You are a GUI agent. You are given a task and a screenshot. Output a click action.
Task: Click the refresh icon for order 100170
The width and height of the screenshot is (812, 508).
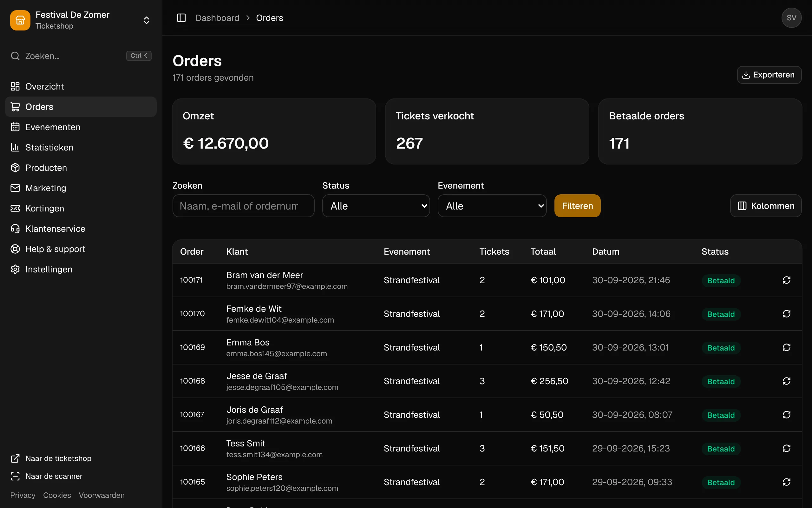(787, 313)
